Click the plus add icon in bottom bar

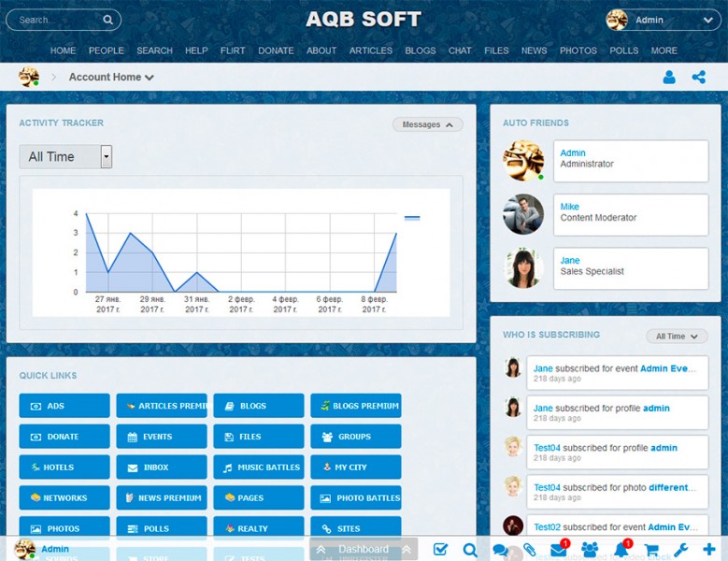(x=709, y=550)
